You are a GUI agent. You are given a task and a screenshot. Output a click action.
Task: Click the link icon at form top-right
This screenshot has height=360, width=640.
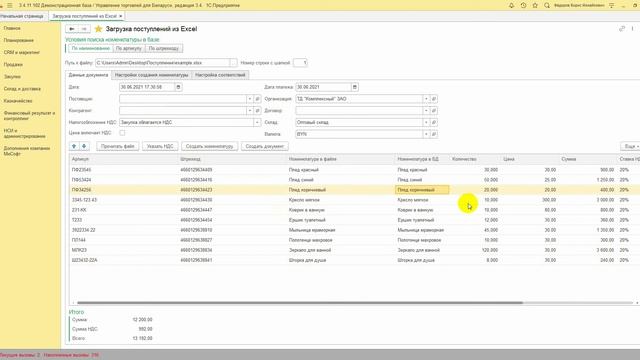point(622,29)
